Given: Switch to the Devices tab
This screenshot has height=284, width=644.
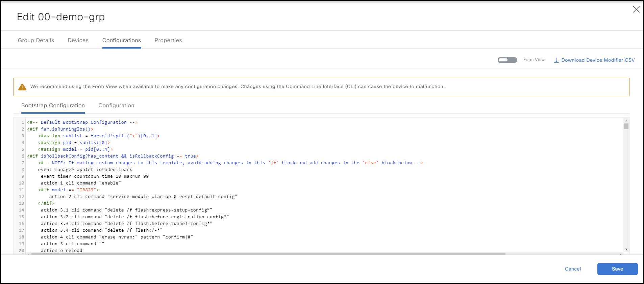Looking at the screenshot, I should tap(78, 40).
